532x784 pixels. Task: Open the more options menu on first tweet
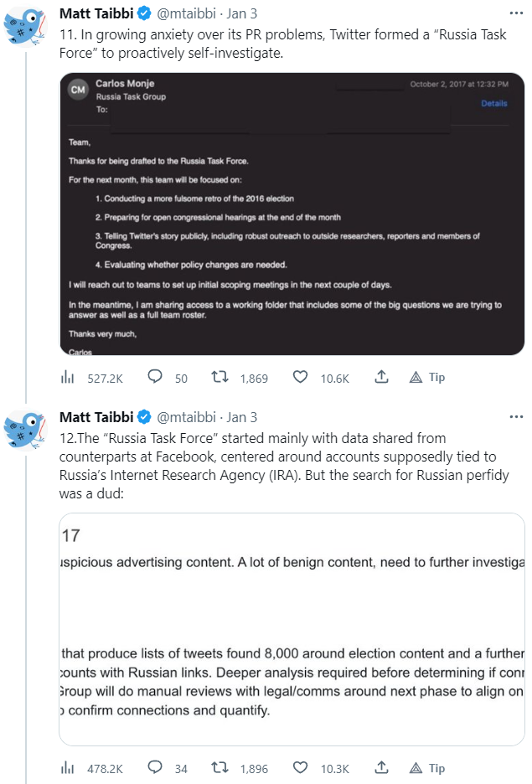click(516, 14)
